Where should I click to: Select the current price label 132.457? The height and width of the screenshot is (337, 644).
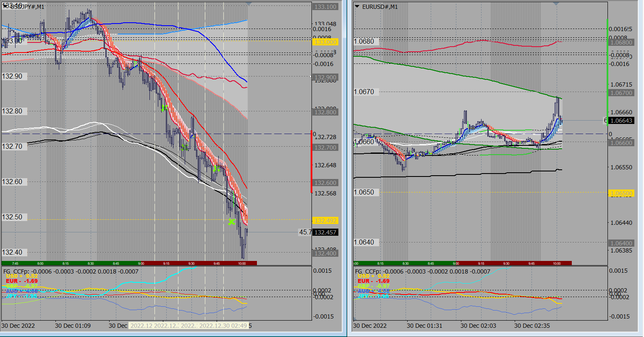click(326, 232)
